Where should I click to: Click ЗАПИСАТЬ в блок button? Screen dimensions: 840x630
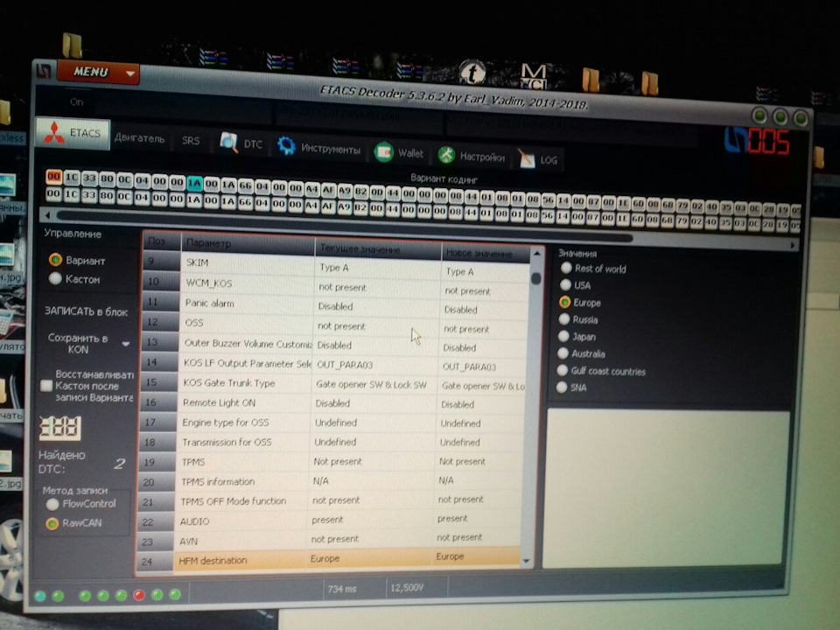[x=87, y=311]
